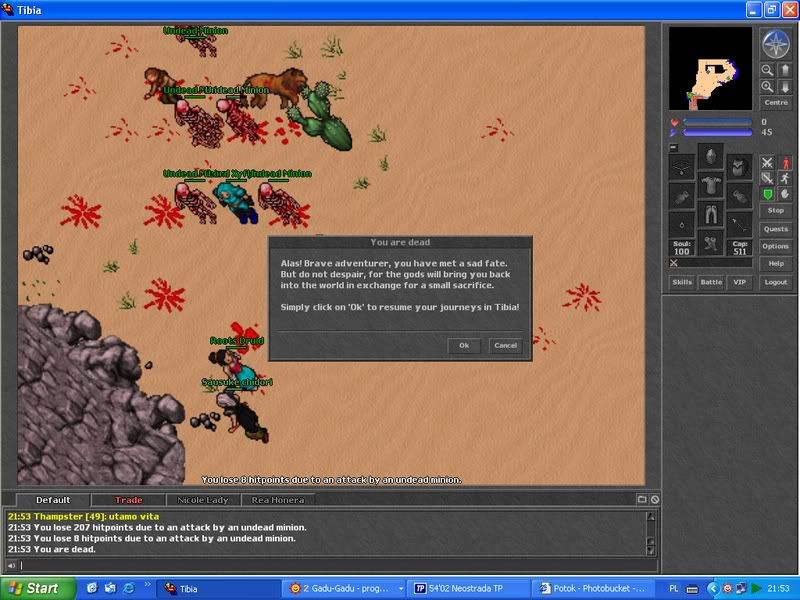Launch Internet Explorer from quick launch
The height and width of the screenshot is (600, 800).
[129, 588]
